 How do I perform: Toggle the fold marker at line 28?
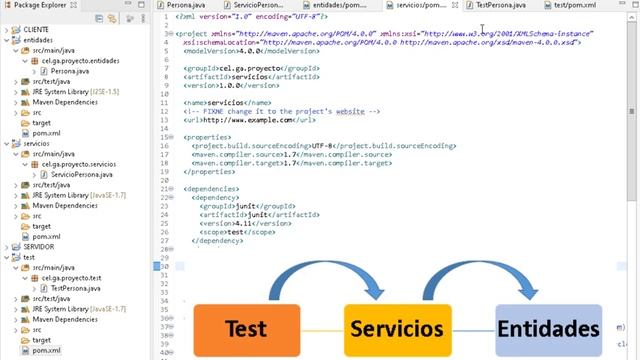point(171,249)
